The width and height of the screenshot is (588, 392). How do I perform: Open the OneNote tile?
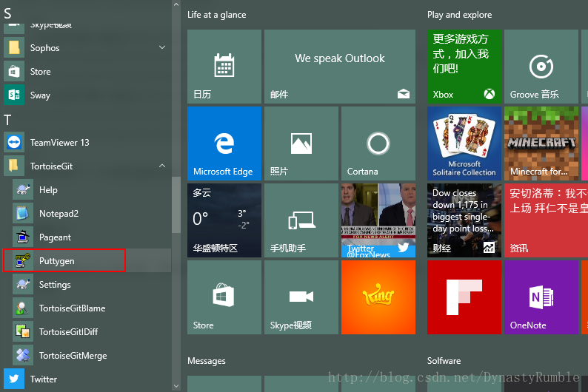(x=541, y=297)
